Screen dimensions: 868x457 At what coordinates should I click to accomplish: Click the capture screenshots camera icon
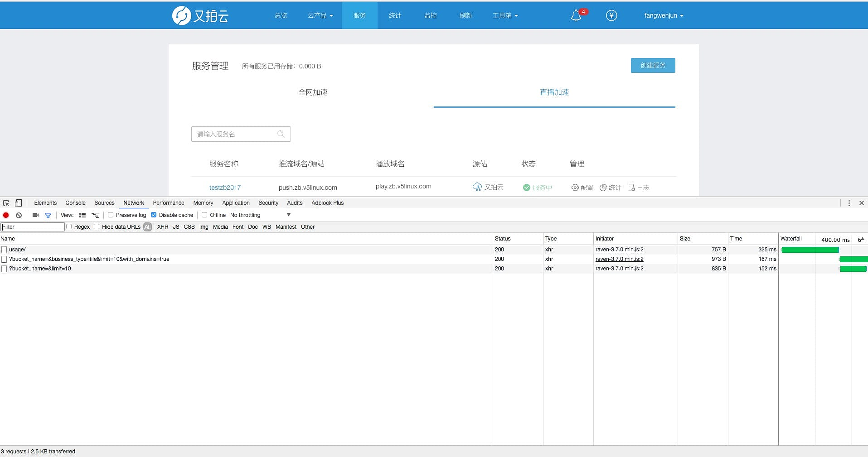tap(35, 215)
